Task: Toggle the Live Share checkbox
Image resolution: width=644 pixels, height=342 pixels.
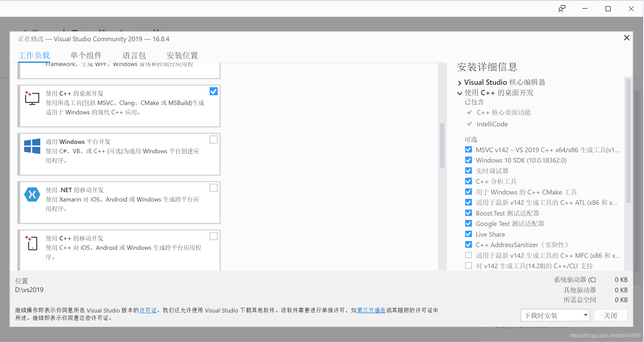Action: (x=469, y=234)
